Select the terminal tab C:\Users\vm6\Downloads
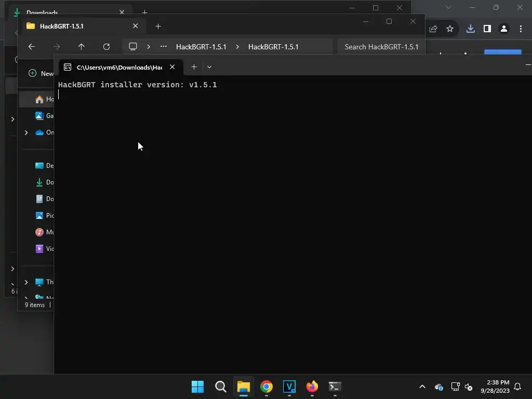Viewport: 532px width, 399px height. [119, 67]
